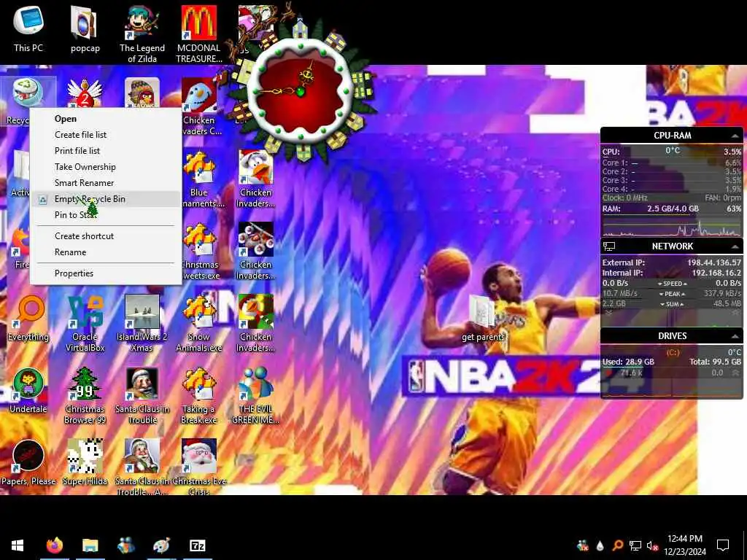Screen dimensions: 747x560
Task: Select the Super Hilda desktop icon
Action: [x=85, y=463]
